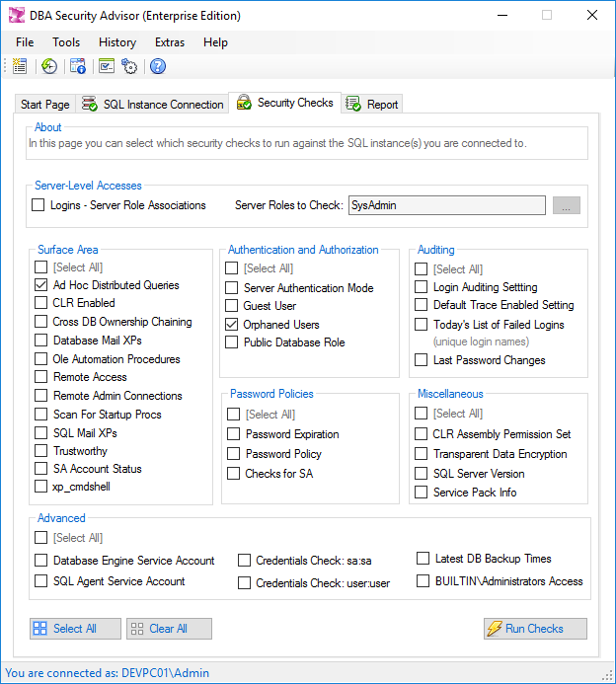Tick Default Trace Enabled Setting

click(x=421, y=304)
